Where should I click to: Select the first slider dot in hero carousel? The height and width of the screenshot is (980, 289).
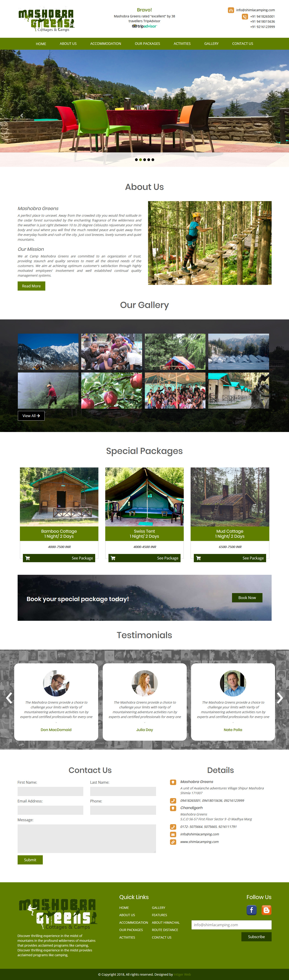pyautogui.click(x=136, y=160)
